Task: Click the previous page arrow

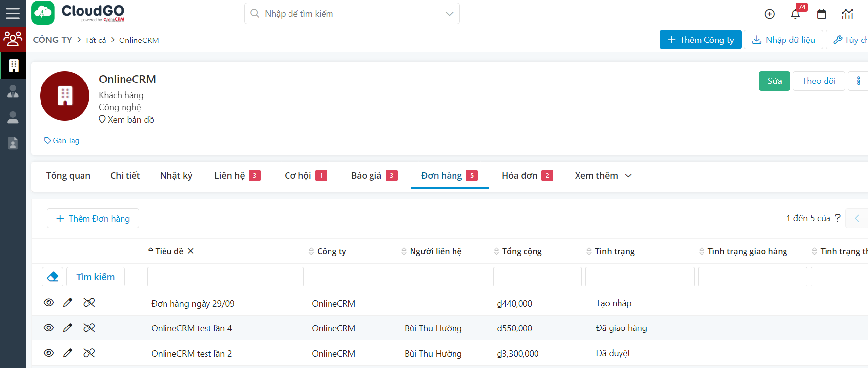Action: coord(857,218)
